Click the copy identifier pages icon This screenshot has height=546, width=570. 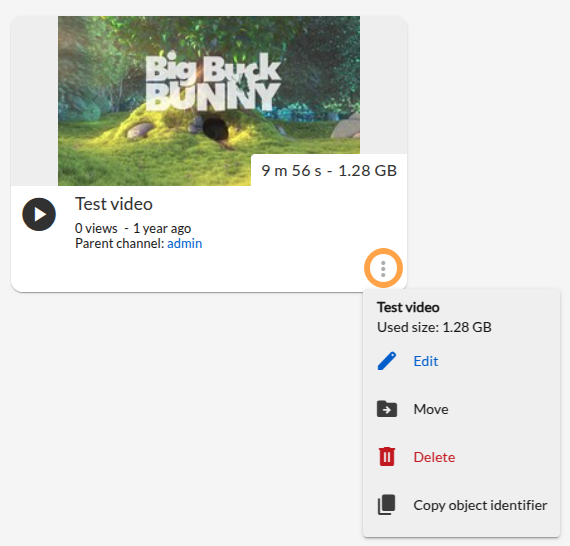click(x=387, y=505)
